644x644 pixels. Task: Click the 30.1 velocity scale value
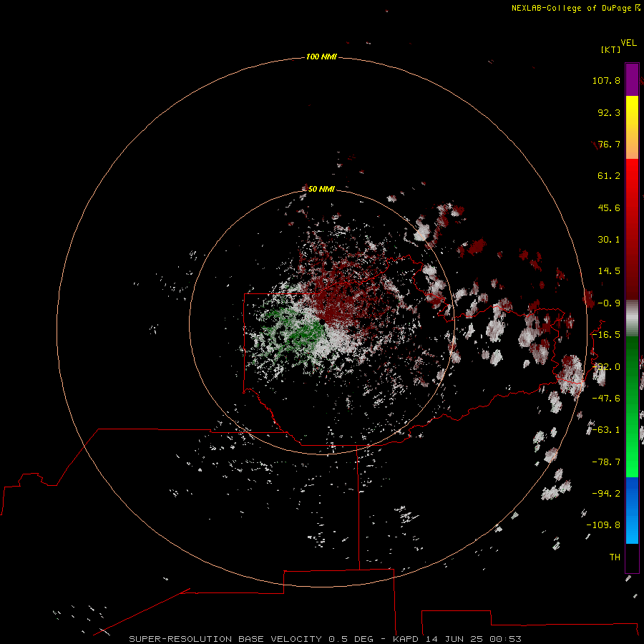609,240
